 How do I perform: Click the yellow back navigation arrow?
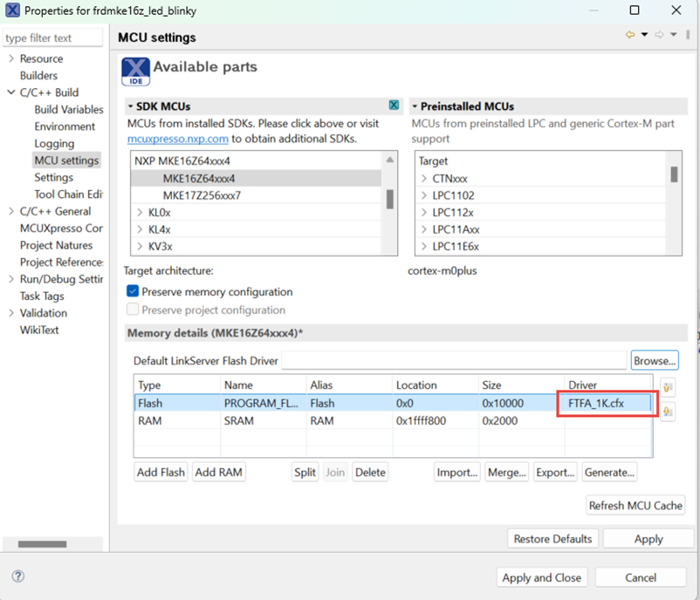click(x=629, y=34)
